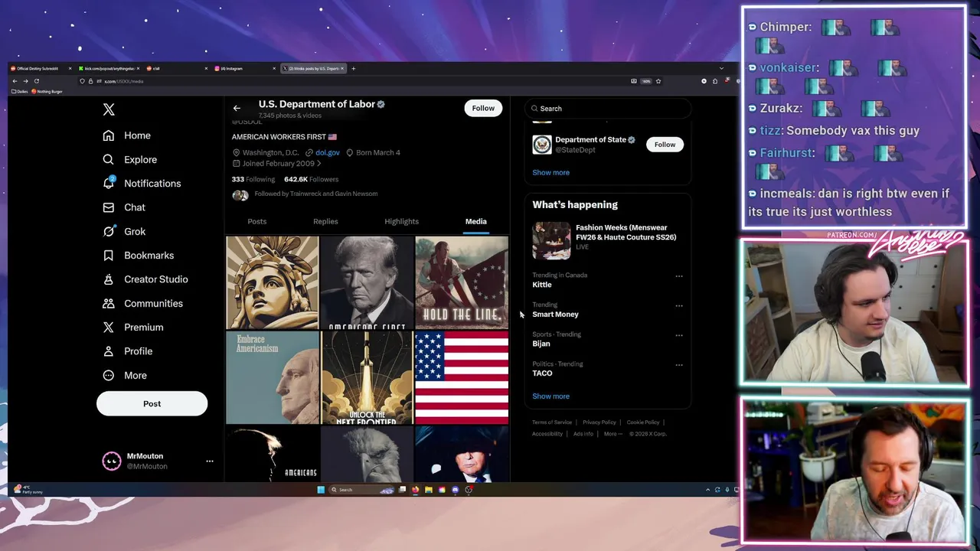The image size is (980, 551).
Task: Open the Kittle trending topic
Action: click(541, 285)
